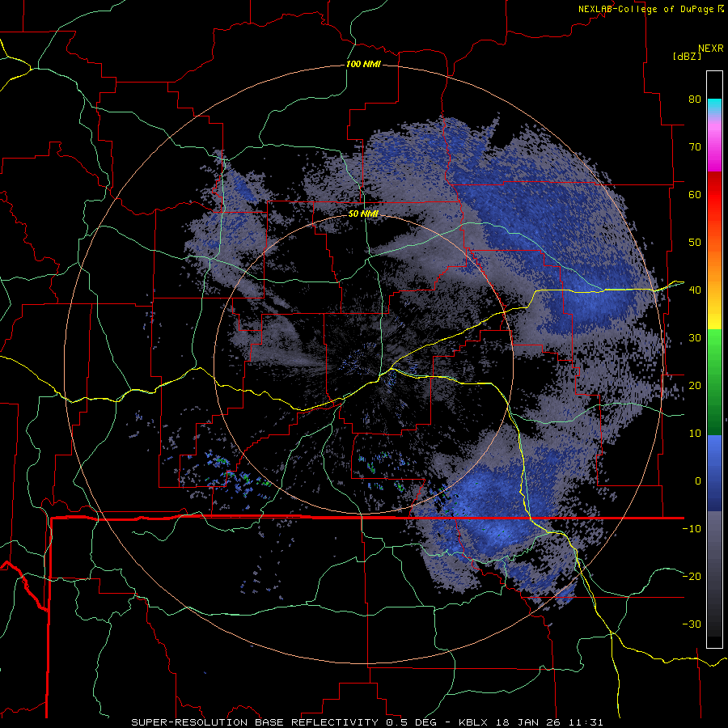
Task: Click the 80 dBZ scale value
Action: tap(695, 99)
